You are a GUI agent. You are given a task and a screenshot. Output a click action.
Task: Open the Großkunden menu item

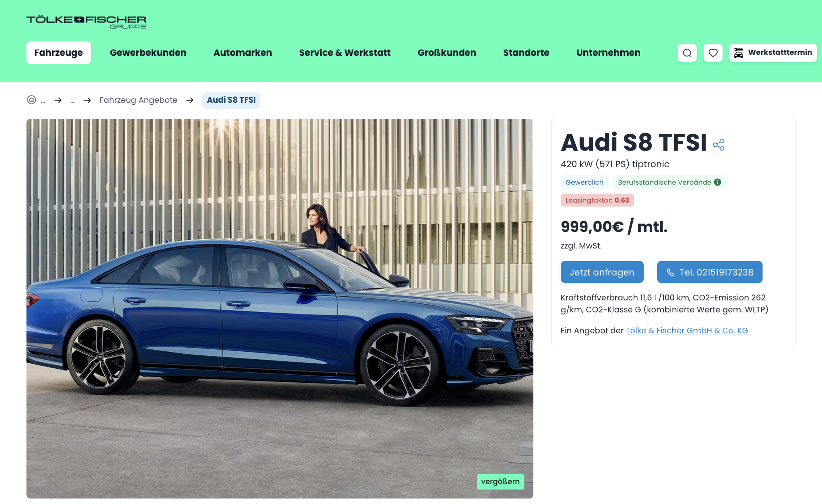[447, 53]
